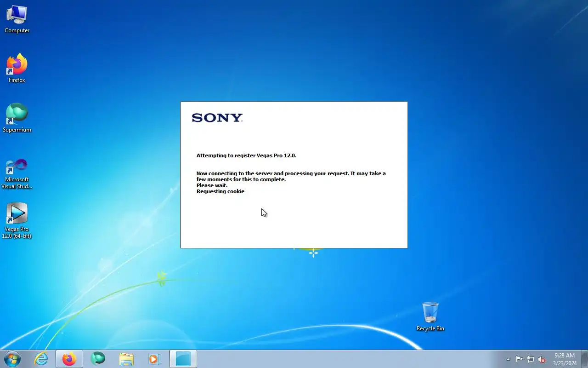Open the Action Center flag icon
The width and height of the screenshot is (588, 368).
click(x=519, y=359)
